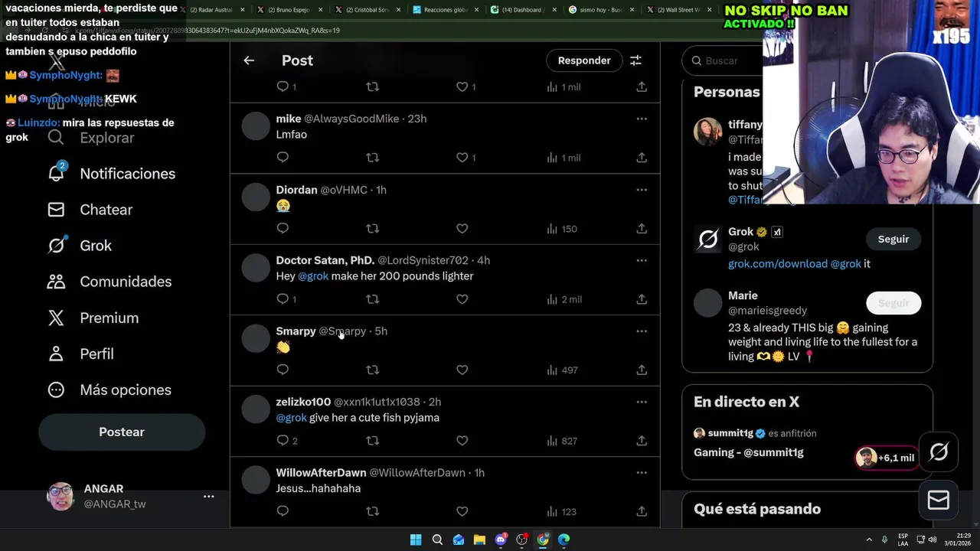This screenshot has width=980, height=551.
Task: Repost mike's Lmfao post
Action: click(x=373, y=158)
